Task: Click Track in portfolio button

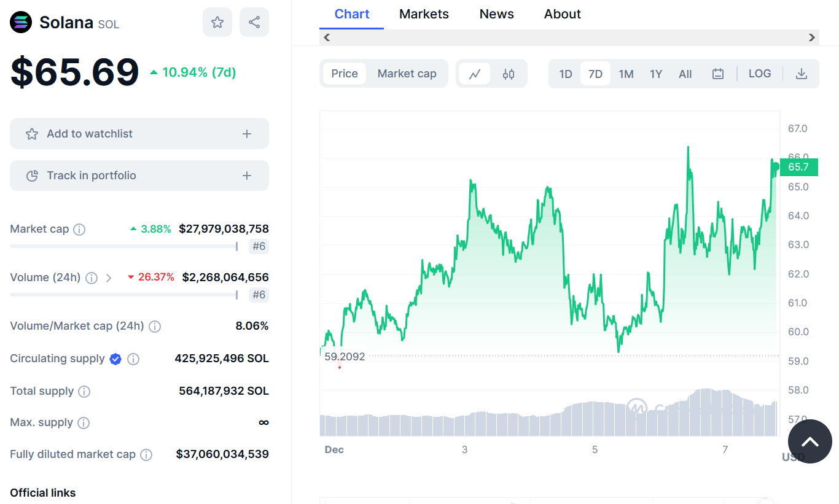Action: click(x=139, y=176)
